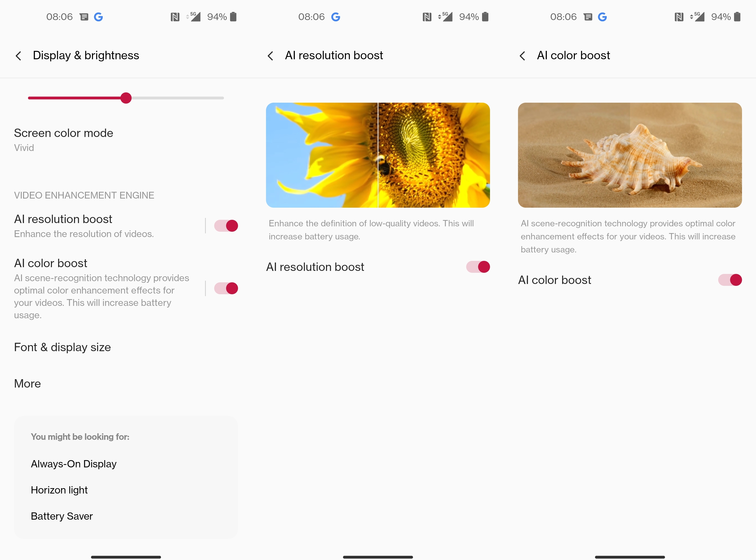
Task: Open the More display options
Action: tap(126, 383)
